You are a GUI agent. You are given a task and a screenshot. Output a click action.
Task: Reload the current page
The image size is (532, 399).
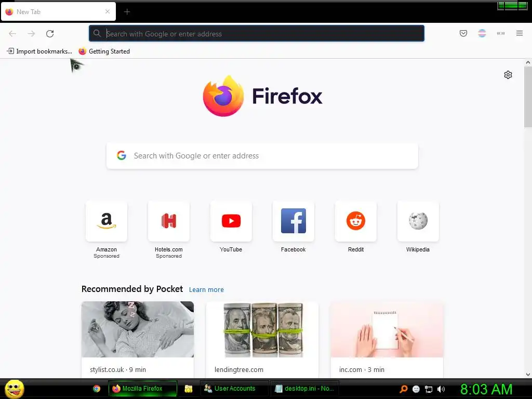point(50,34)
